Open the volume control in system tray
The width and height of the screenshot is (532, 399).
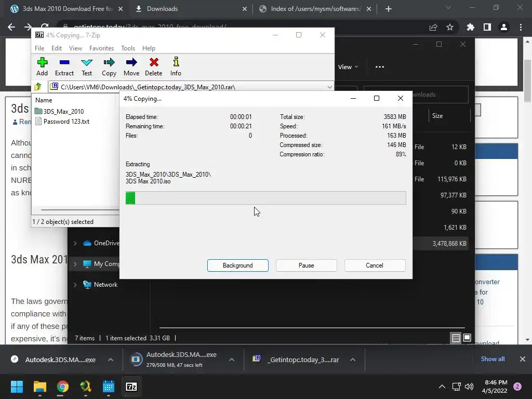coord(469,387)
